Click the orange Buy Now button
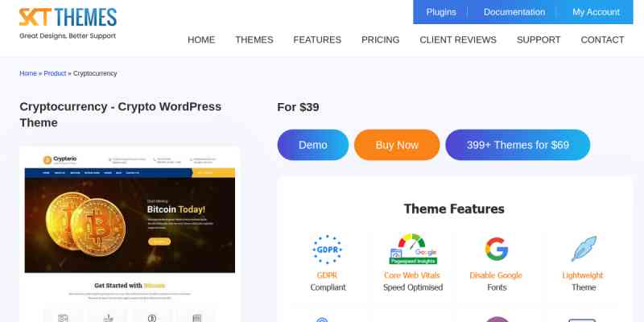The width and height of the screenshot is (644, 322). click(x=397, y=145)
